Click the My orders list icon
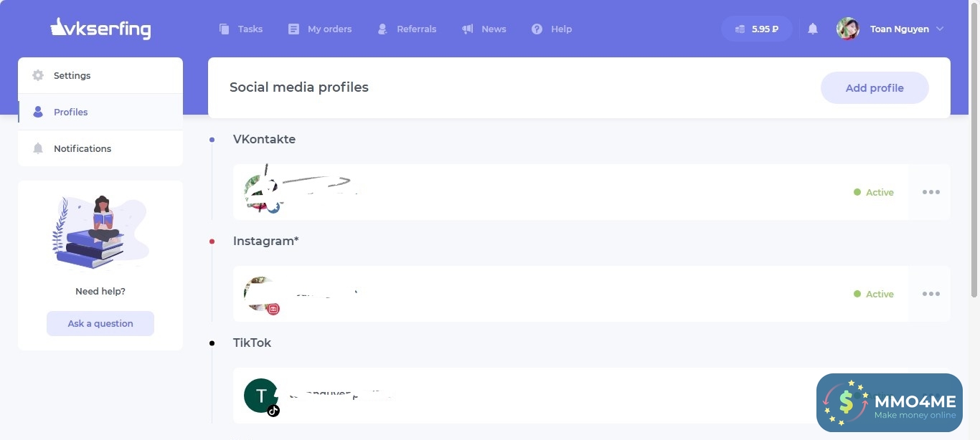The width and height of the screenshot is (980, 440). pos(293,29)
